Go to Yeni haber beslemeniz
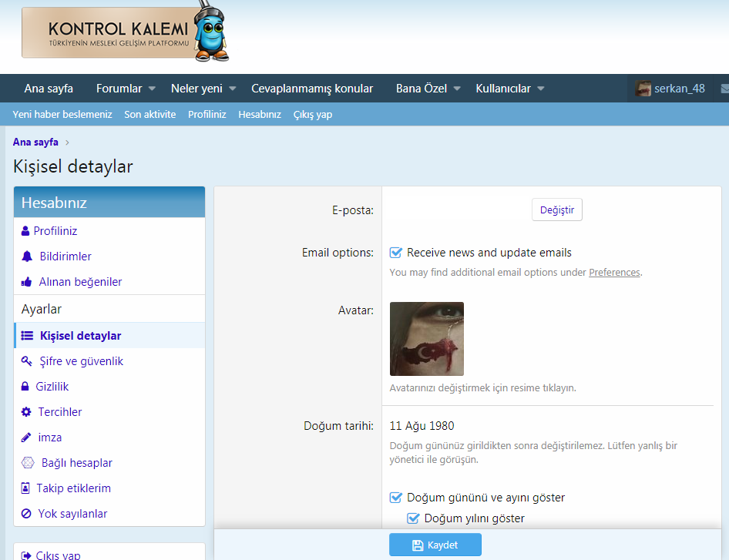Viewport: 729px width, 560px height. point(62,114)
